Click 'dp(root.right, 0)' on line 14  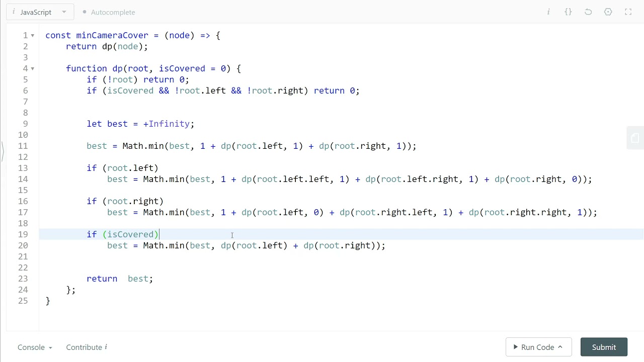538,179
